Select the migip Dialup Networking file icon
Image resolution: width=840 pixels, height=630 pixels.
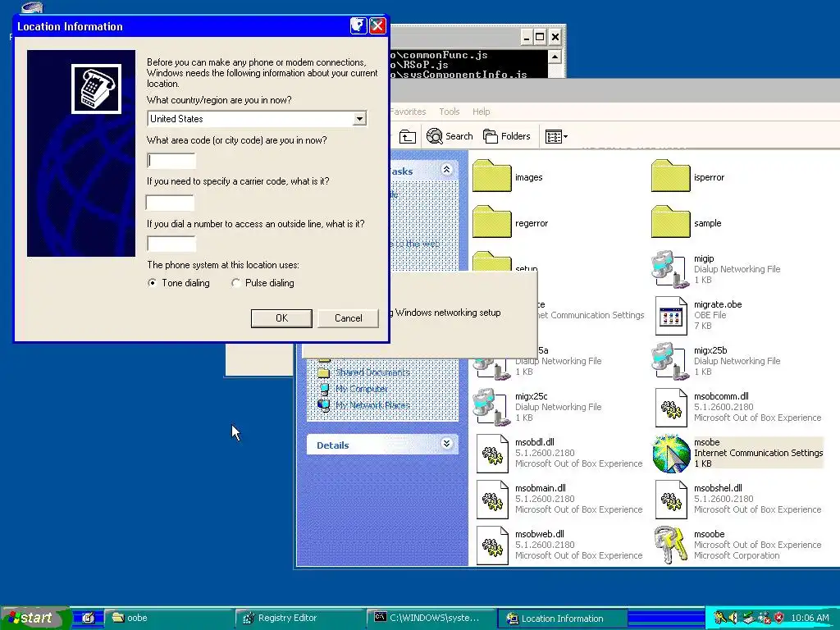670,269
